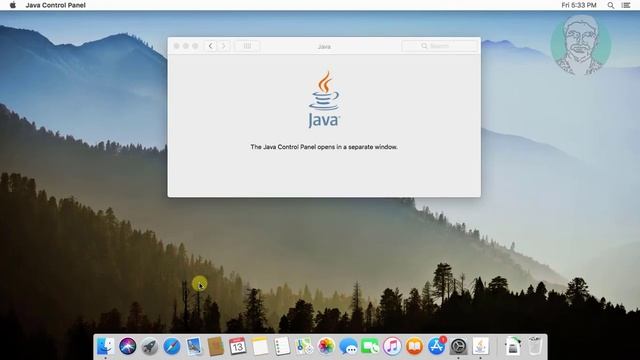Show all preferences grid button
This screenshot has height=360, width=640.
coord(247,46)
